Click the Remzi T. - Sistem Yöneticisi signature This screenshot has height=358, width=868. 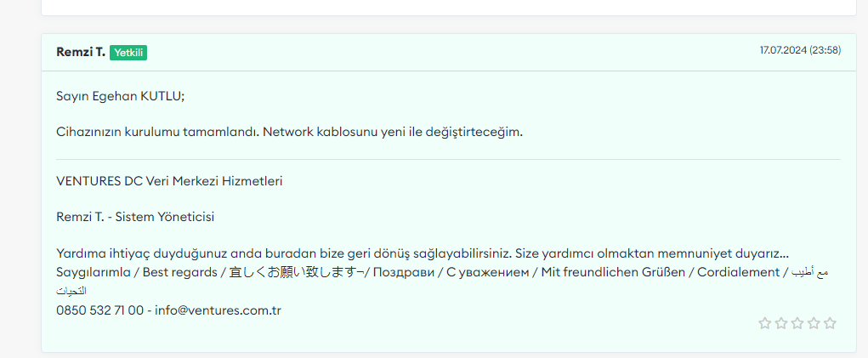(x=136, y=218)
